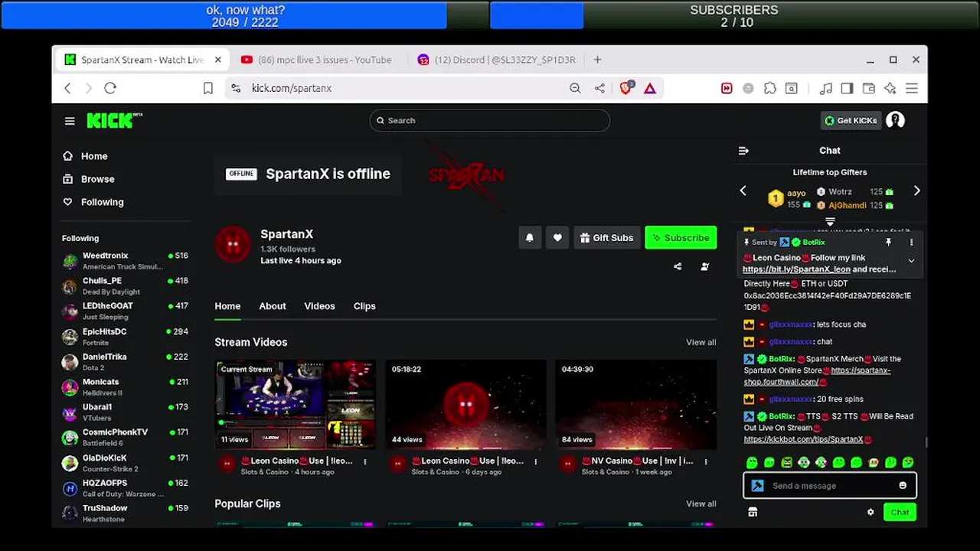Open the chat shop icon
Image resolution: width=980 pixels, height=551 pixels.
[753, 512]
